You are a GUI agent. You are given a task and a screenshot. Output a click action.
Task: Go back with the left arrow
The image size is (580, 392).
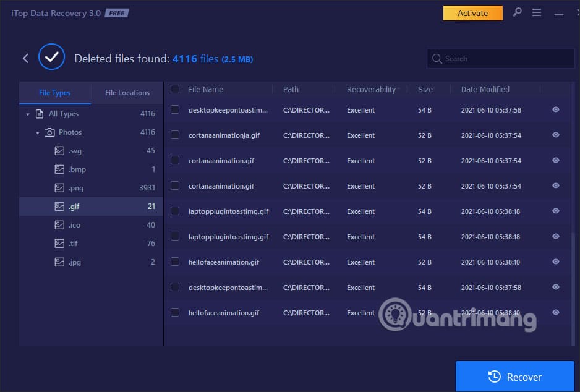[25, 58]
